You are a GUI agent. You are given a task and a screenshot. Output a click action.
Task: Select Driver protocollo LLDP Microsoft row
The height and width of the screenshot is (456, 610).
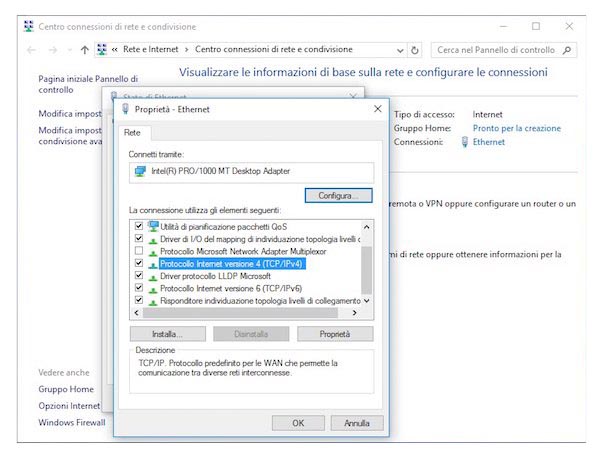click(215, 276)
